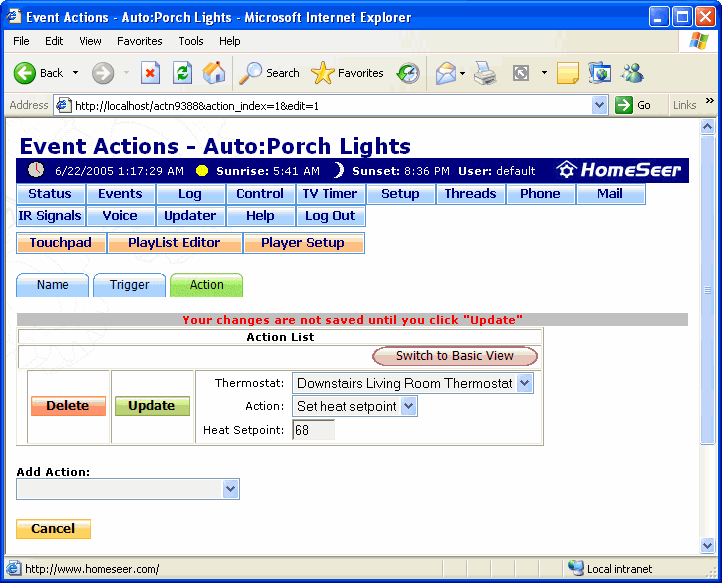
Task: Click the green Go arrow
Action: pos(624,105)
